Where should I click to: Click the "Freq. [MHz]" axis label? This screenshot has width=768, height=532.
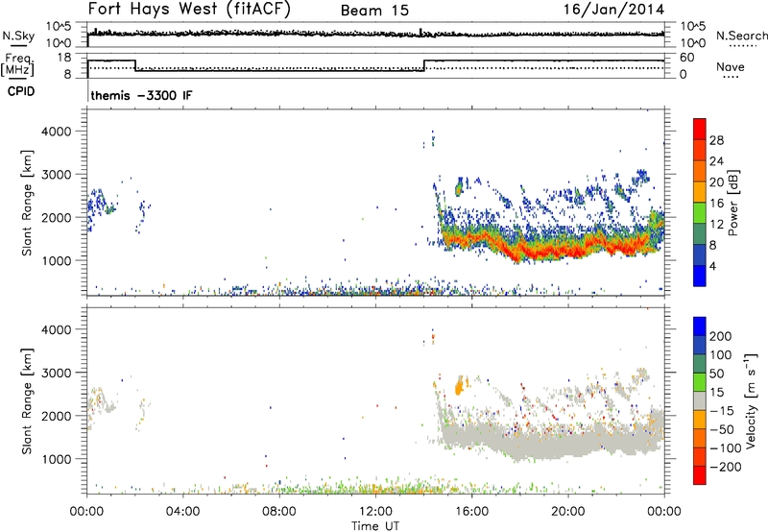[17, 64]
